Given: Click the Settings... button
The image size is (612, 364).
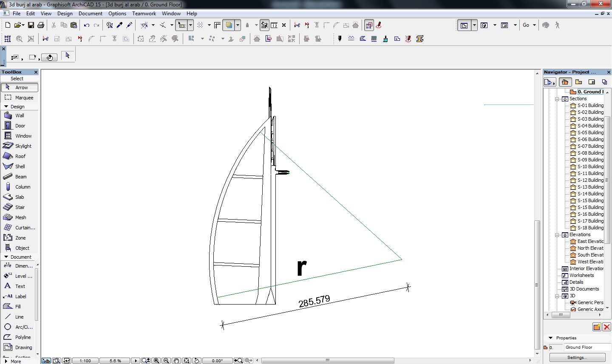Looking at the screenshot, I should click(577, 358).
